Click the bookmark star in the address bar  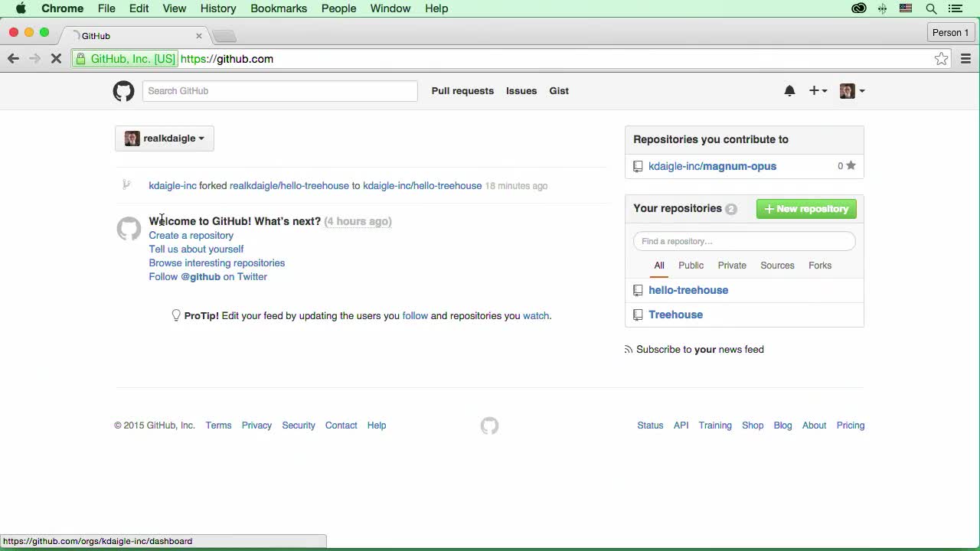[x=941, y=58]
